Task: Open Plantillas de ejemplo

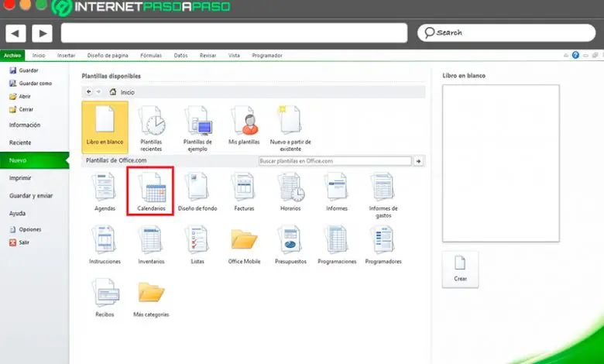Action: point(197,128)
